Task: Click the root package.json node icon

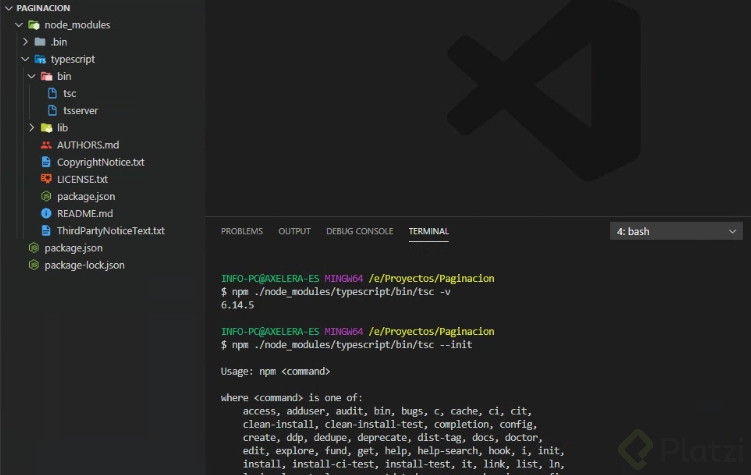Action: coord(34,248)
